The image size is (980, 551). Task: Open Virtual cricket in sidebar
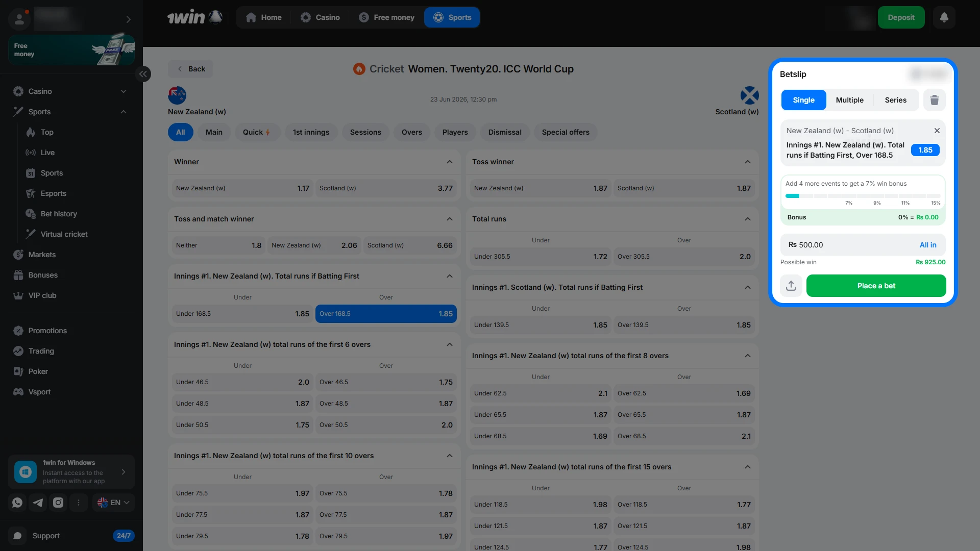(64, 234)
